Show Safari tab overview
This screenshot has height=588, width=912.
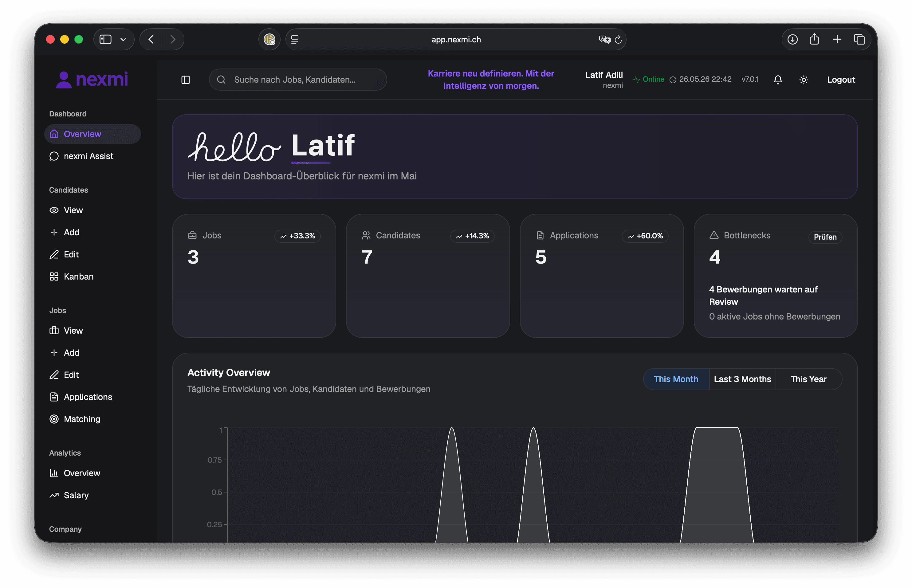[x=859, y=39]
